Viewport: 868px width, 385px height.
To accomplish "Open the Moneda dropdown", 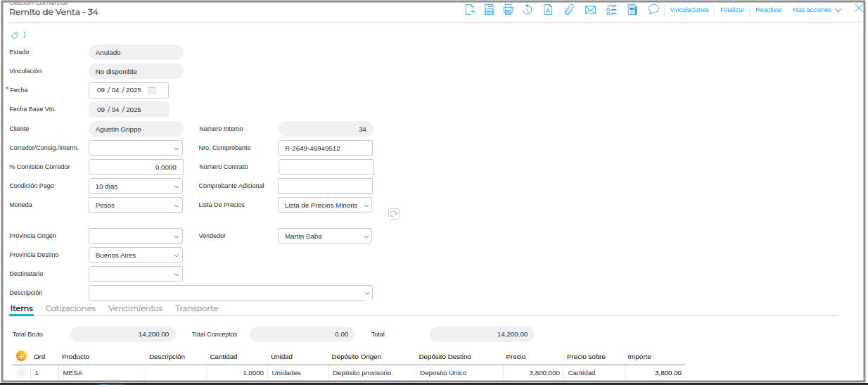I will [x=176, y=206].
